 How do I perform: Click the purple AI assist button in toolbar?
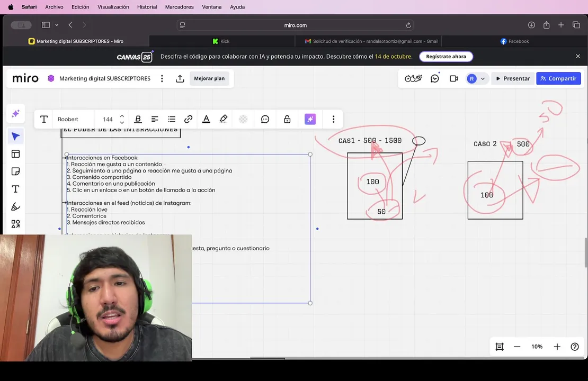[x=310, y=119]
